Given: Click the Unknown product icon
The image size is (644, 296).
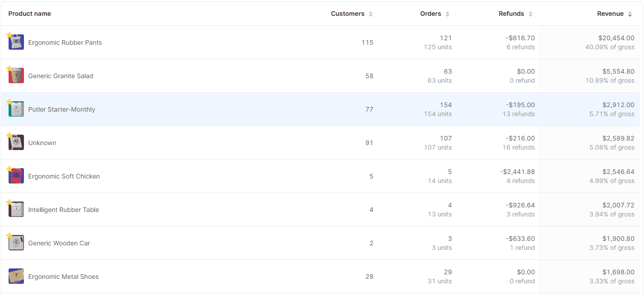Looking at the screenshot, I should (17, 143).
